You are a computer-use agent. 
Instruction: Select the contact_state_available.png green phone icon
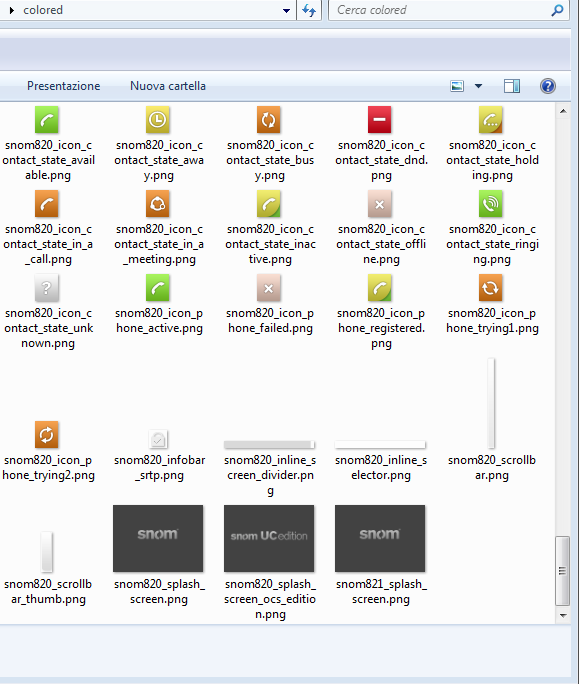pos(47,120)
